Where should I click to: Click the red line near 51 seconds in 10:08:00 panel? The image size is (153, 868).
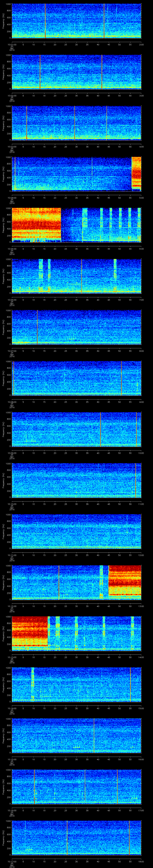tap(121, 378)
